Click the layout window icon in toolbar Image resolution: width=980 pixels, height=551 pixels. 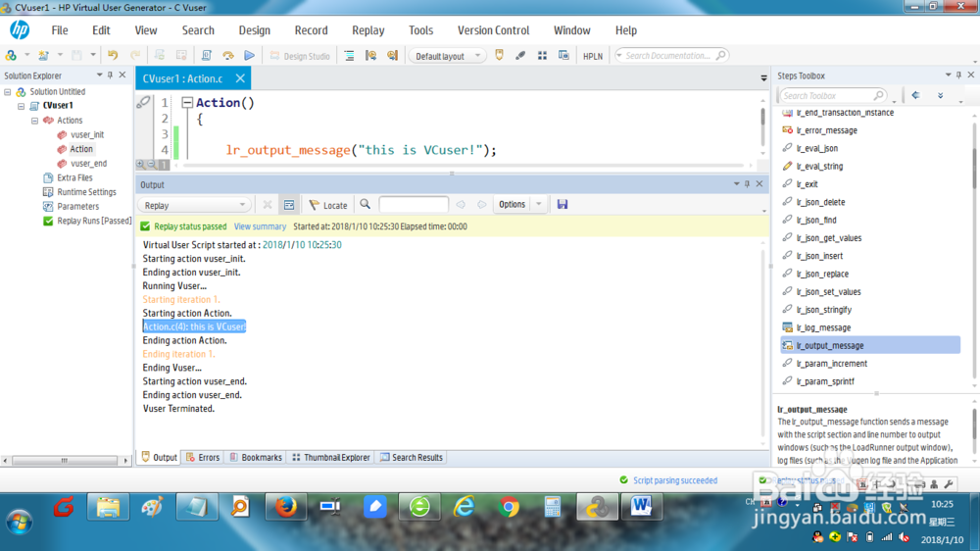[563, 56]
